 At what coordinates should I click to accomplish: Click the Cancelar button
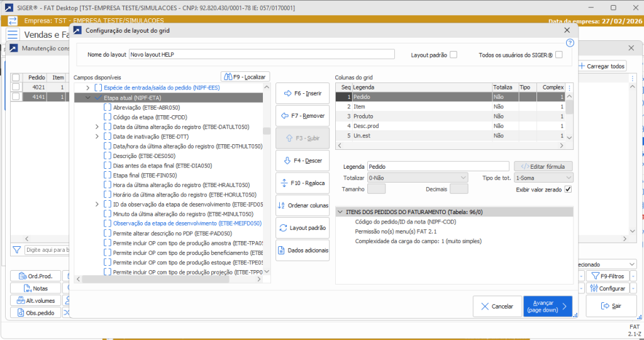point(496,307)
